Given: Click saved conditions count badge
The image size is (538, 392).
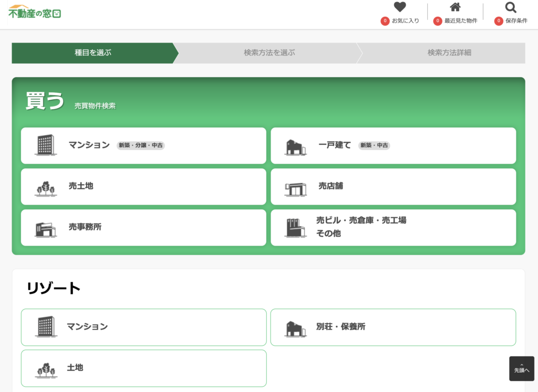Looking at the screenshot, I should point(499,21).
